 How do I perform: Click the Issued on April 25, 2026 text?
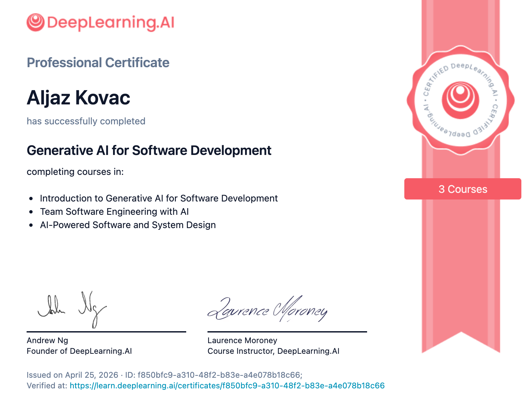click(72, 375)
